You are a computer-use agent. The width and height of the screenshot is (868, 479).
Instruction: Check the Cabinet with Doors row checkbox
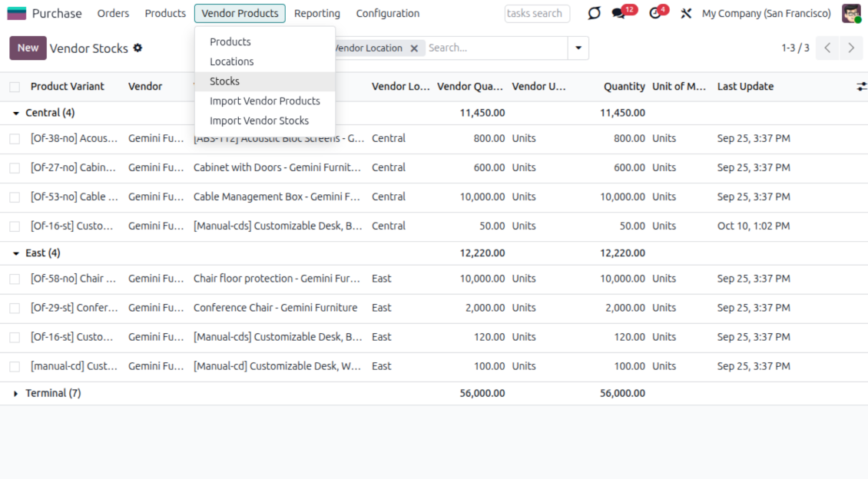[x=15, y=168]
